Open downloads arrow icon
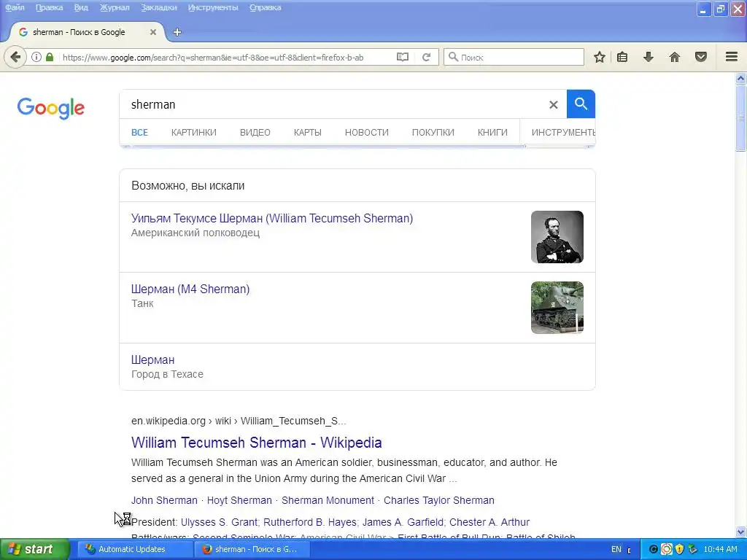Image resolution: width=747 pixels, height=560 pixels. point(649,57)
